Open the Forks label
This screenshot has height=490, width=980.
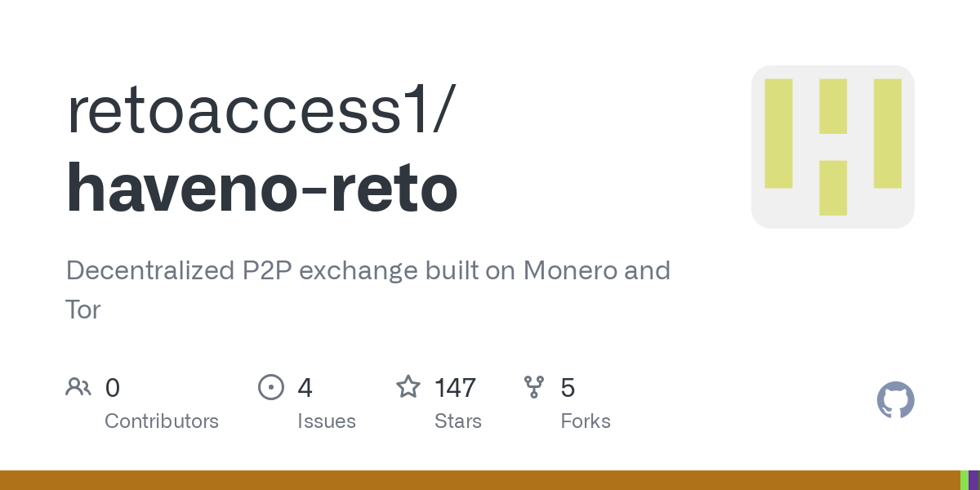(586, 421)
